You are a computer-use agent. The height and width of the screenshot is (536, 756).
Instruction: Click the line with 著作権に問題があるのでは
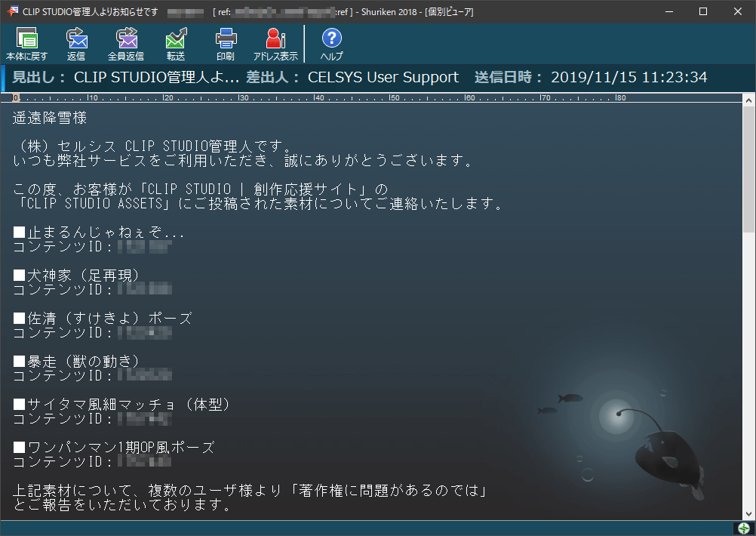click(250, 491)
